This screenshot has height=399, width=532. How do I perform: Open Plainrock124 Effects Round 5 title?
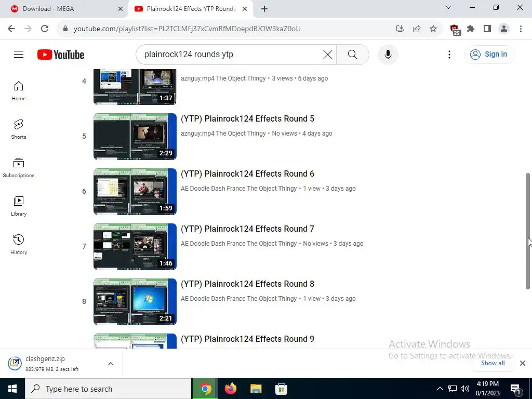click(247, 118)
